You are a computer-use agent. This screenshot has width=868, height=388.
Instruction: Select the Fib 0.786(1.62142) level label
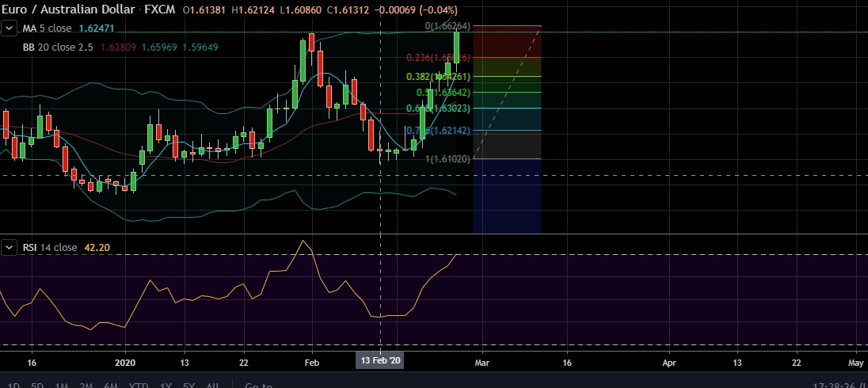pos(439,131)
